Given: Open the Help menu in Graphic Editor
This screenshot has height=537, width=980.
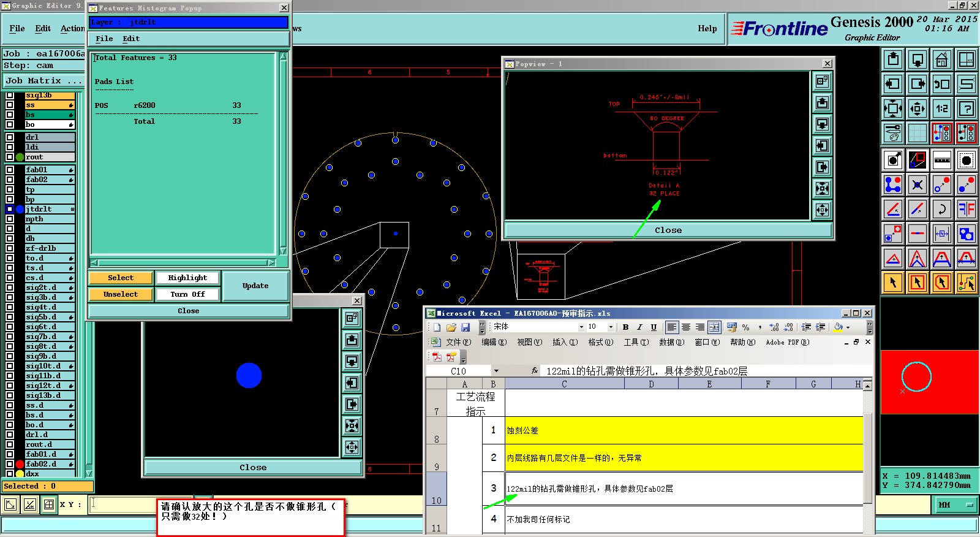Looking at the screenshot, I should pyautogui.click(x=707, y=28).
